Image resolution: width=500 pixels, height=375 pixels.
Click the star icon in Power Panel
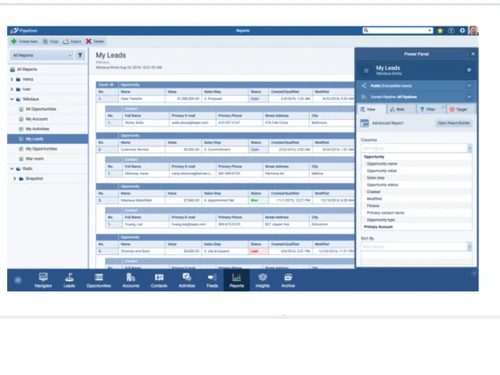(x=366, y=70)
